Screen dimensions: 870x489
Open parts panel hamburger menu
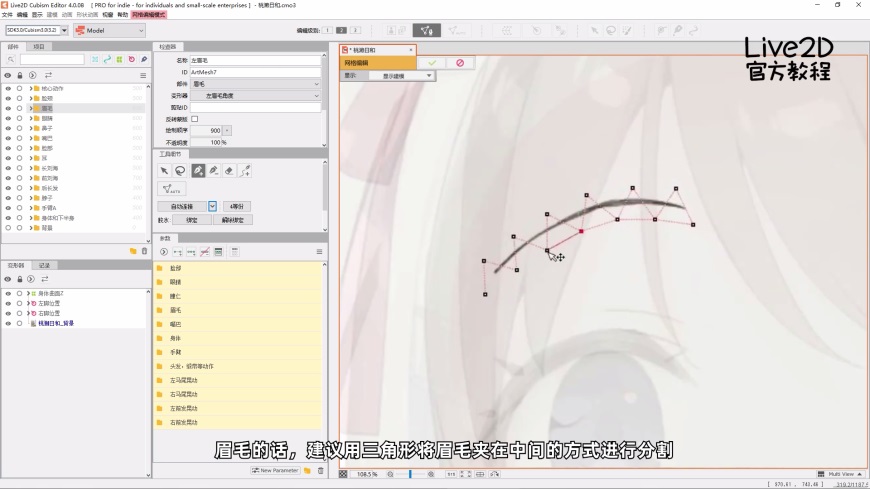click(x=143, y=75)
